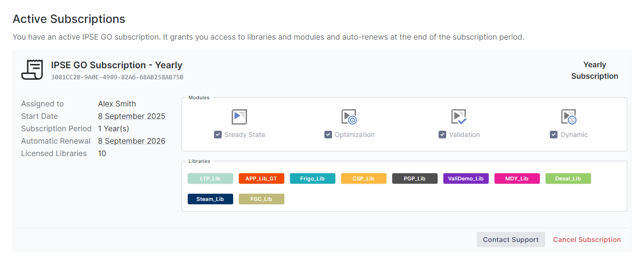Click the Dynamic module icon
This screenshot has height=262, width=644.
[569, 117]
